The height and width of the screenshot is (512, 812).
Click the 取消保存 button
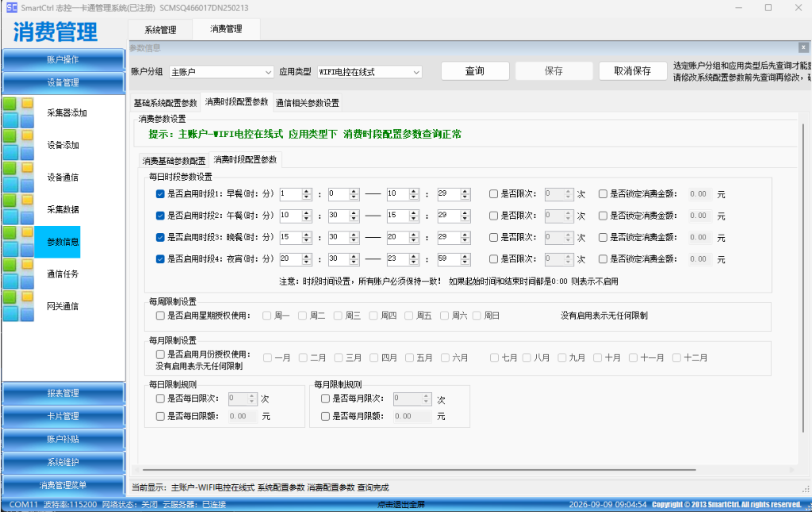pyautogui.click(x=632, y=71)
